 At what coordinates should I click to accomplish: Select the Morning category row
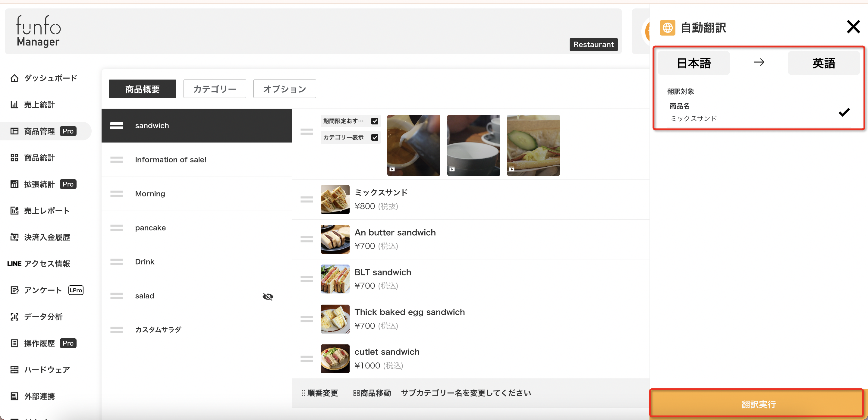(197, 194)
